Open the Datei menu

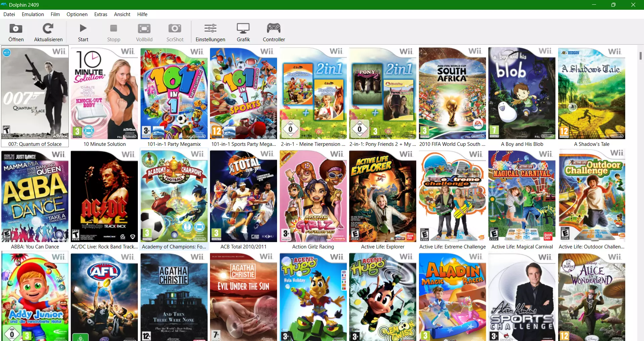pyautogui.click(x=9, y=14)
